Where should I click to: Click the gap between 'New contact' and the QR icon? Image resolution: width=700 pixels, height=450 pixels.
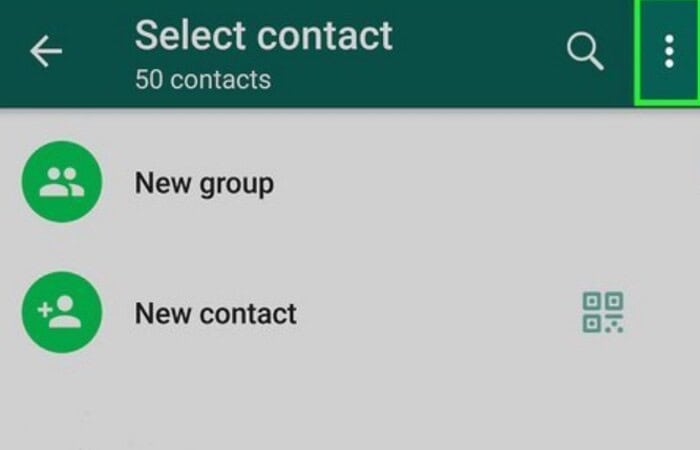tap(440, 313)
